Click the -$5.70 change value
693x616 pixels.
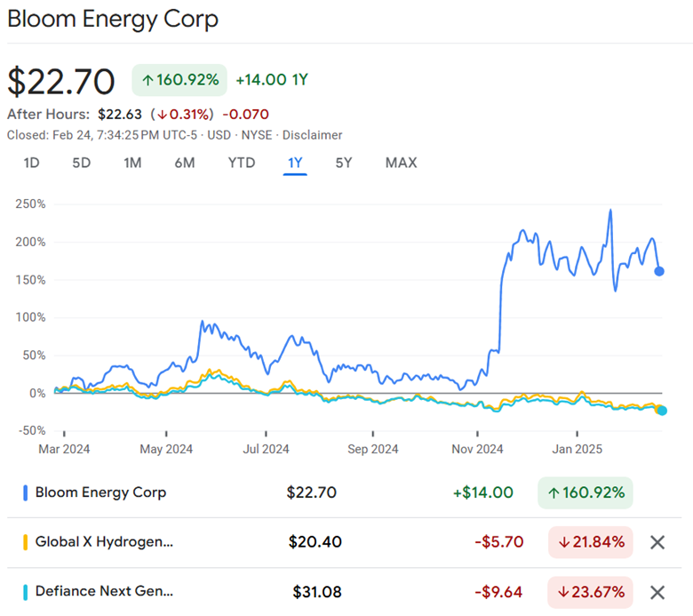click(x=499, y=542)
